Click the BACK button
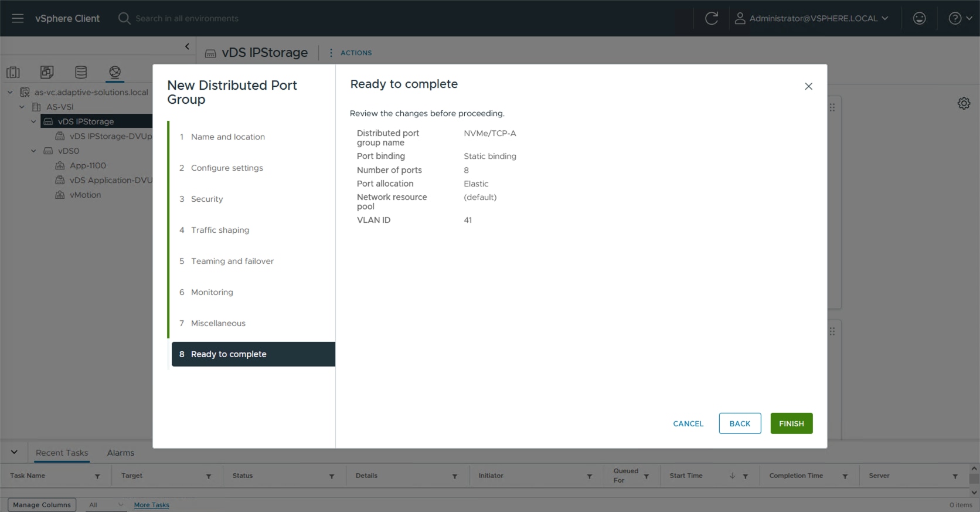 tap(740, 423)
